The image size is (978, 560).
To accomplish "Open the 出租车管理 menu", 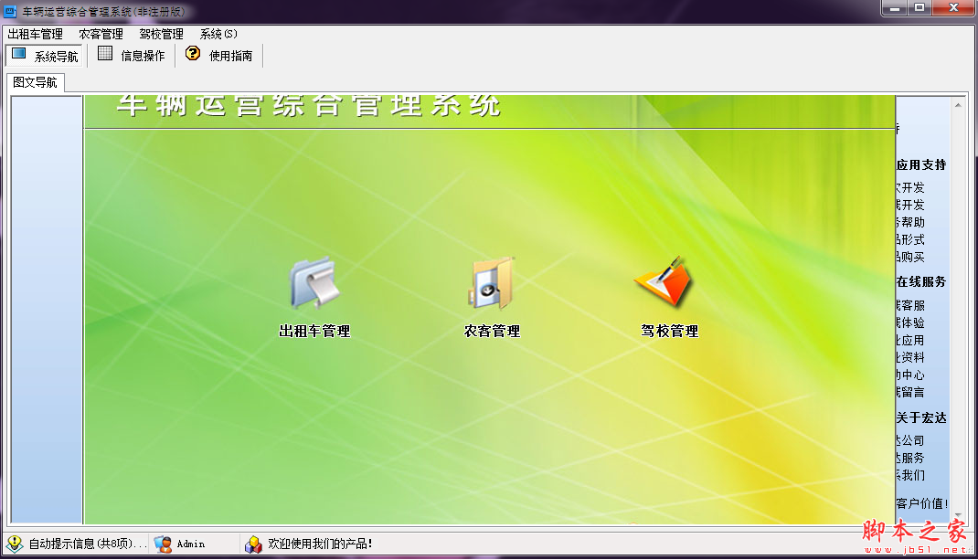I will click(x=35, y=34).
